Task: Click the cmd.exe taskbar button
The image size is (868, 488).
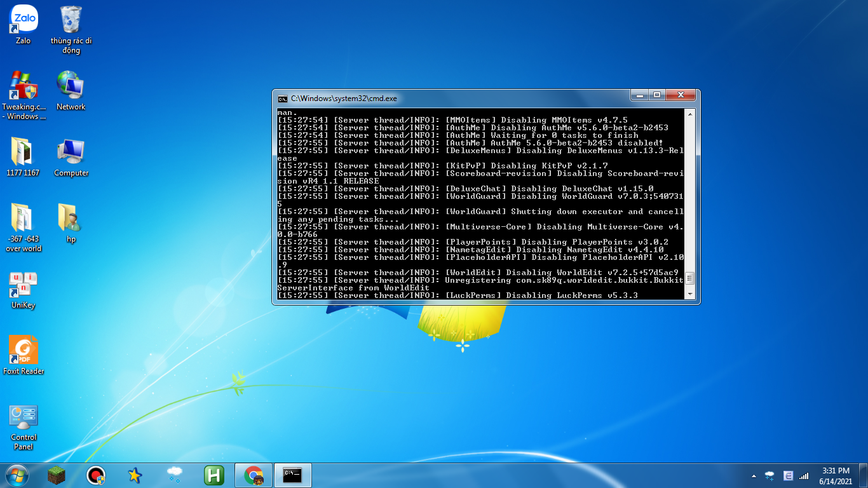Action: [x=293, y=475]
